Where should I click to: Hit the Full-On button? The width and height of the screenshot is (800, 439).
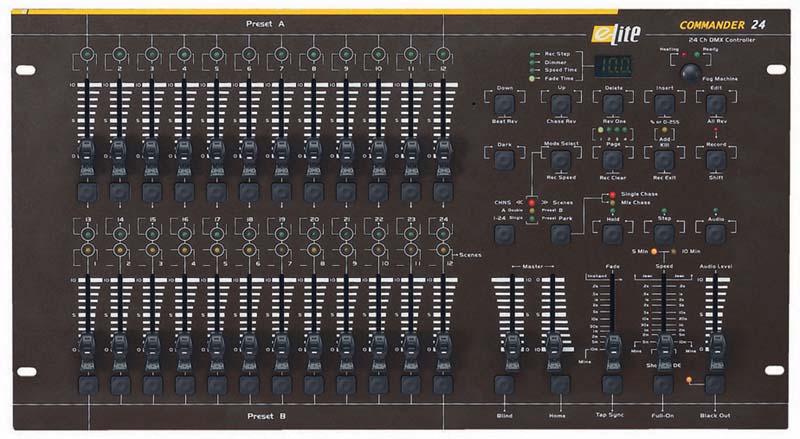(664, 385)
